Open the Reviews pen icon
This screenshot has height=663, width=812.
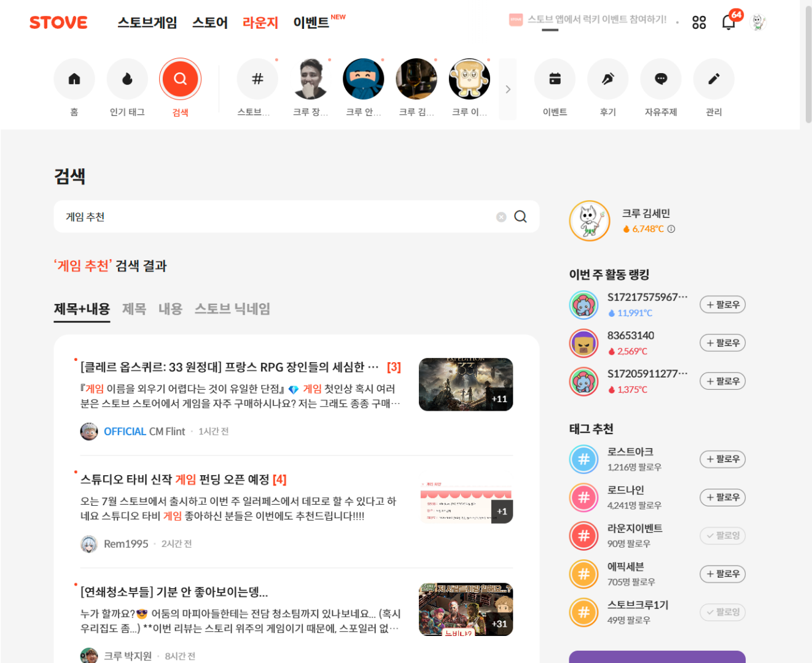(x=607, y=79)
